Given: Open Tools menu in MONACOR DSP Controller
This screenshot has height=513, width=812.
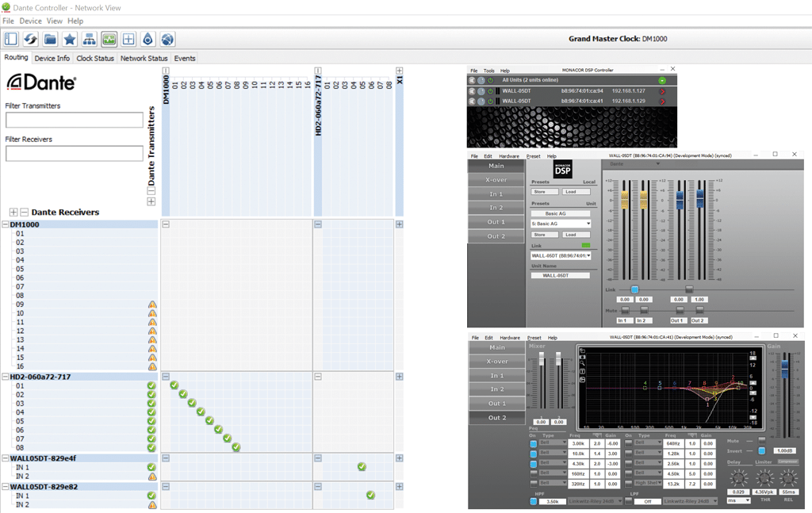Looking at the screenshot, I should [488, 71].
